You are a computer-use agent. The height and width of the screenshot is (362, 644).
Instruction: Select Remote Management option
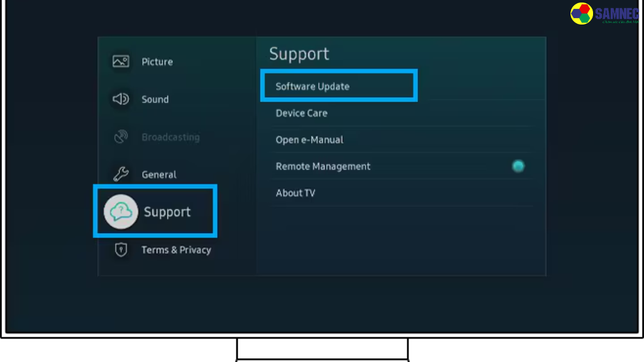coord(323,167)
